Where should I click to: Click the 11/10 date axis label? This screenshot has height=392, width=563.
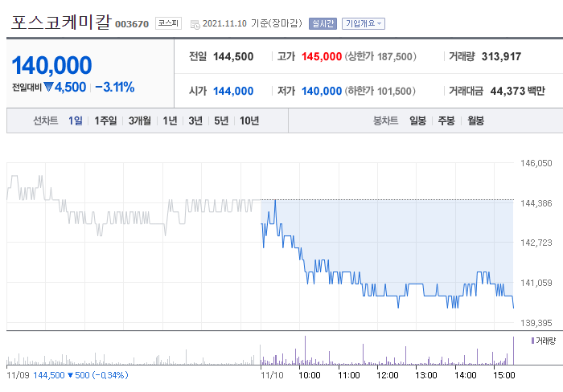click(272, 375)
